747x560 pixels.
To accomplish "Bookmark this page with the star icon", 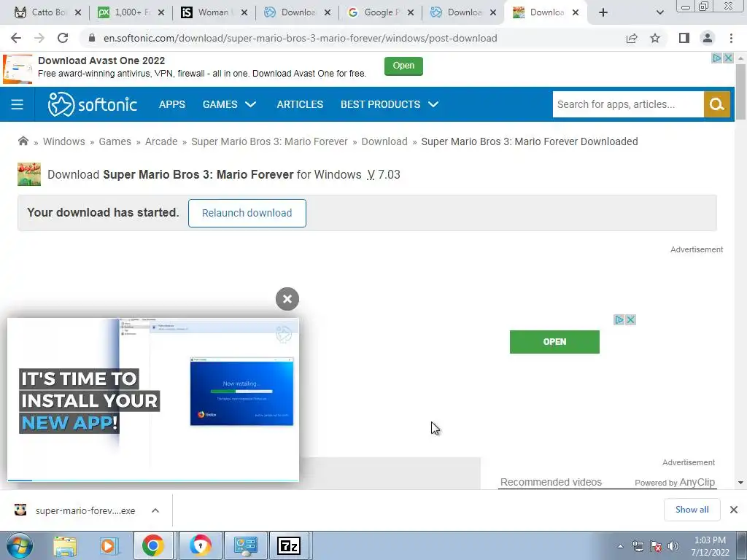I will tap(655, 38).
